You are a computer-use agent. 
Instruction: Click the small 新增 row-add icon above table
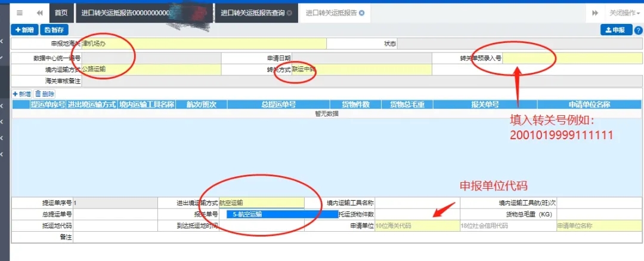tap(21, 94)
